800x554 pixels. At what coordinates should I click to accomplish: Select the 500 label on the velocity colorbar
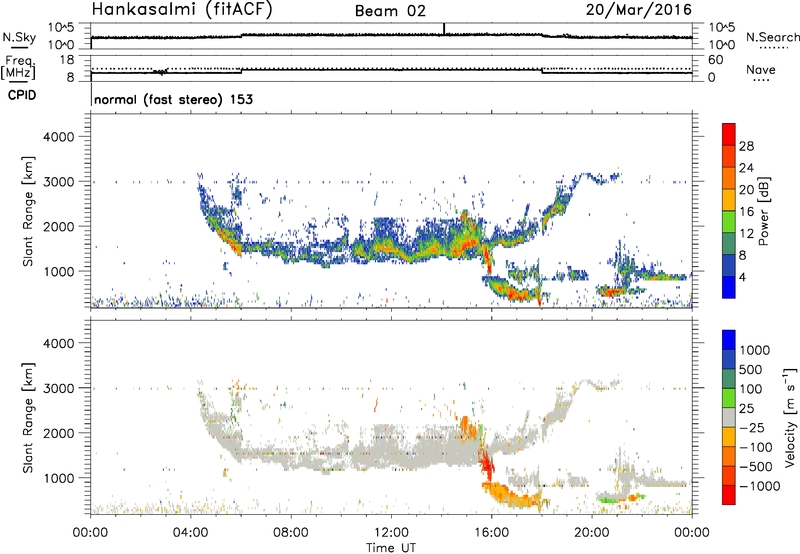point(751,369)
